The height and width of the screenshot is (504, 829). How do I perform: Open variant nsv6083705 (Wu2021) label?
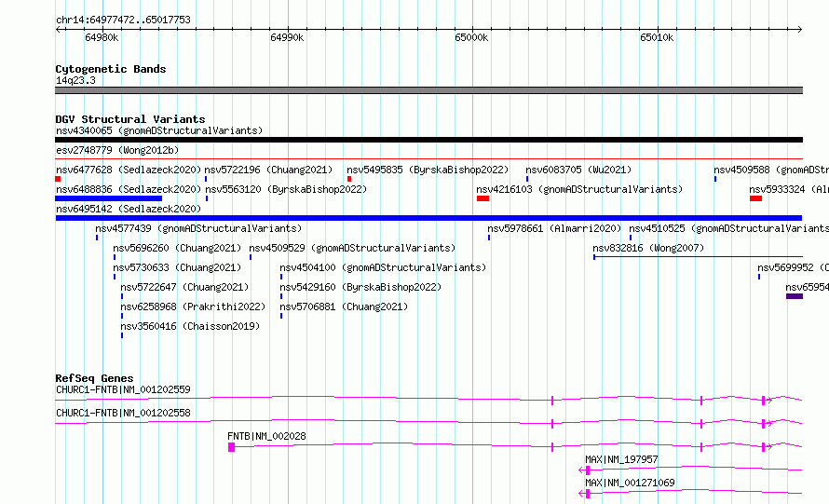click(578, 170)
